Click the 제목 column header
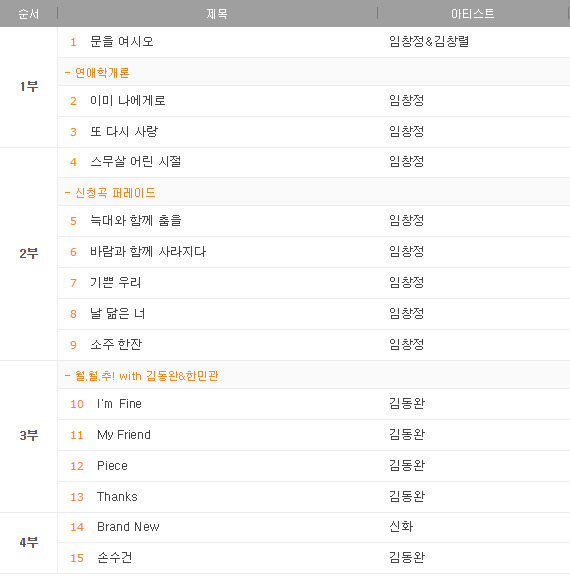The image size is (570, 580). [217, 14]
